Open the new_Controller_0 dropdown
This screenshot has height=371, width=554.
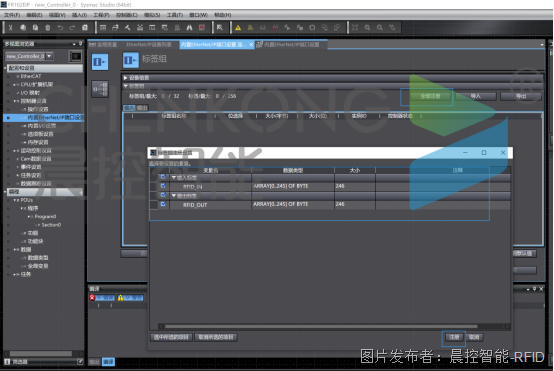tap(50, 56)
